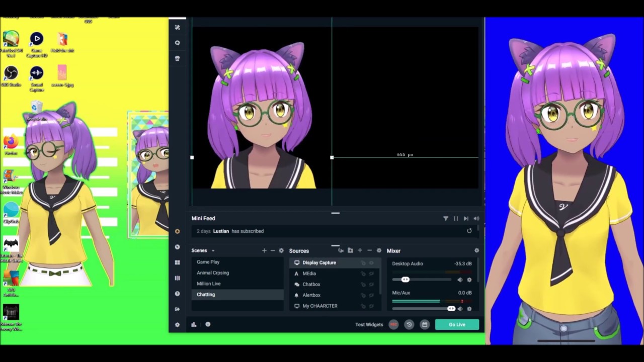Select the Million Live scene
644x362 pixels.
coord(237,284)
